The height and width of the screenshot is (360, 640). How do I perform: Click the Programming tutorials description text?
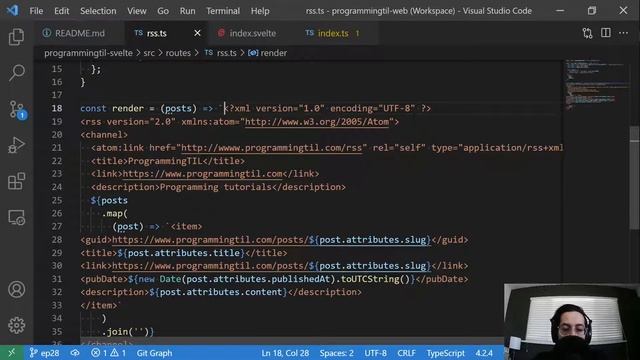click(x=216, y=187)
